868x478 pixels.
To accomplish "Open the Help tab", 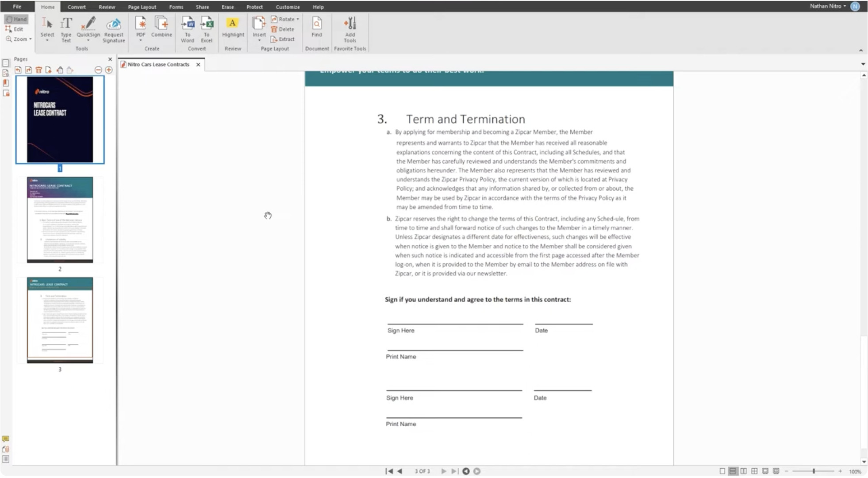I will point(318,7).
